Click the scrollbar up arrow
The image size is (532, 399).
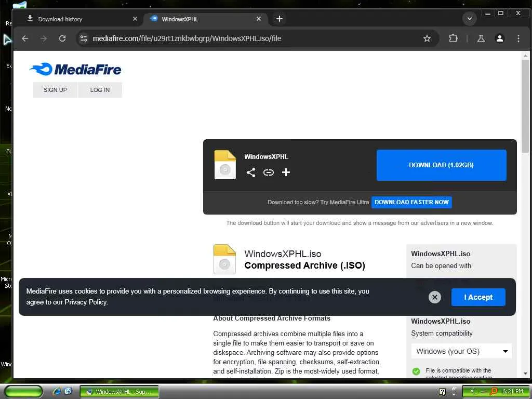point(525,55)
